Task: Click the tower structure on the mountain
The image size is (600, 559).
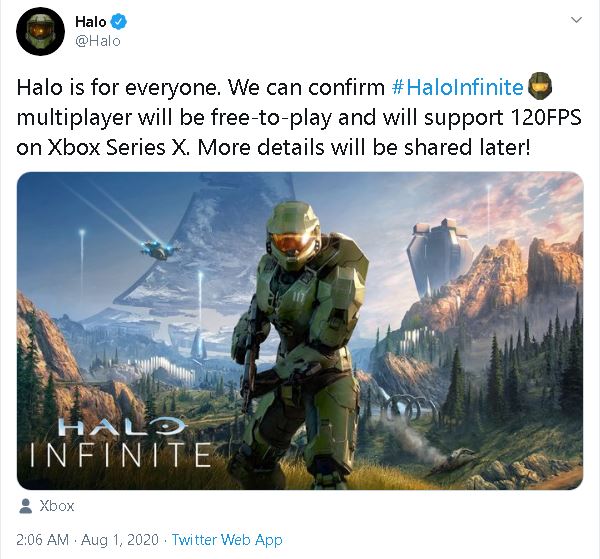Action: point(439,259)
